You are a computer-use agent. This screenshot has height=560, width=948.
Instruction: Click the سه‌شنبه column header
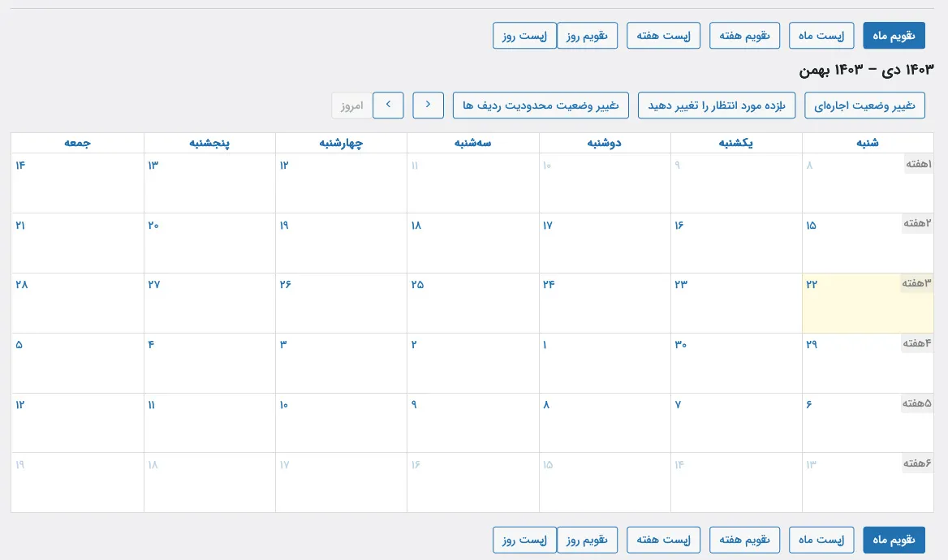coord(473,143)
